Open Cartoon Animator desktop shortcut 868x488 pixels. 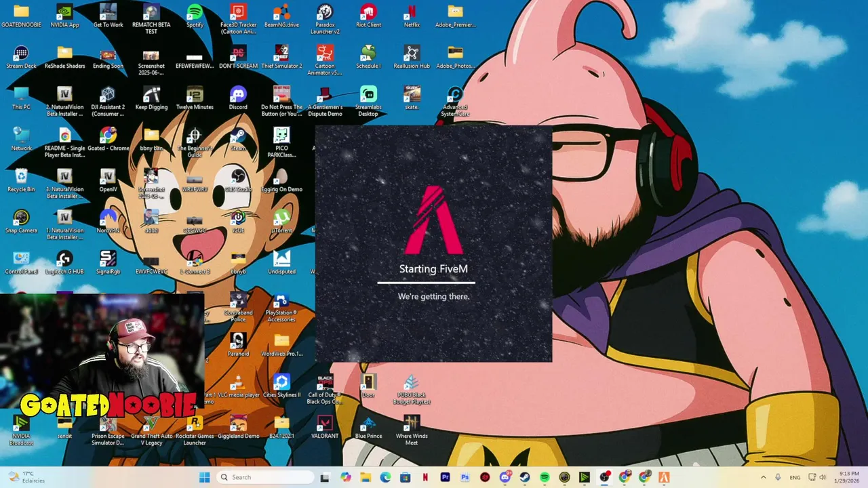click(325, 60)
